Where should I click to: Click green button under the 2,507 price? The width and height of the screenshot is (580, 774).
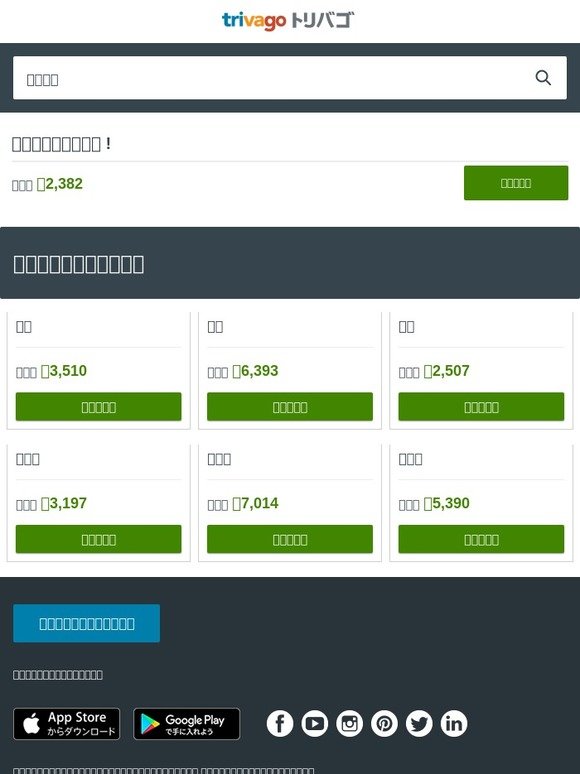[481, 407]
